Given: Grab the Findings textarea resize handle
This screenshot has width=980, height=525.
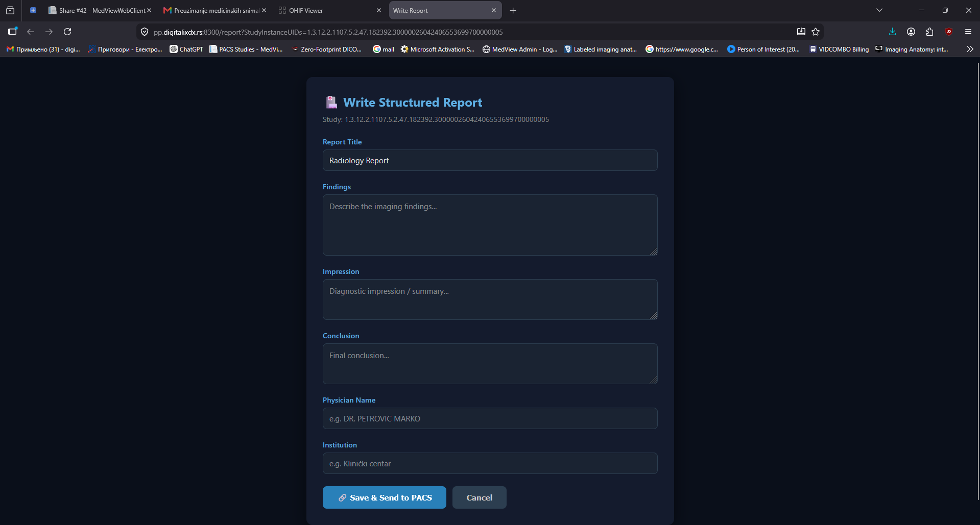Looking at the screenshot, I should tap(654, 252).
